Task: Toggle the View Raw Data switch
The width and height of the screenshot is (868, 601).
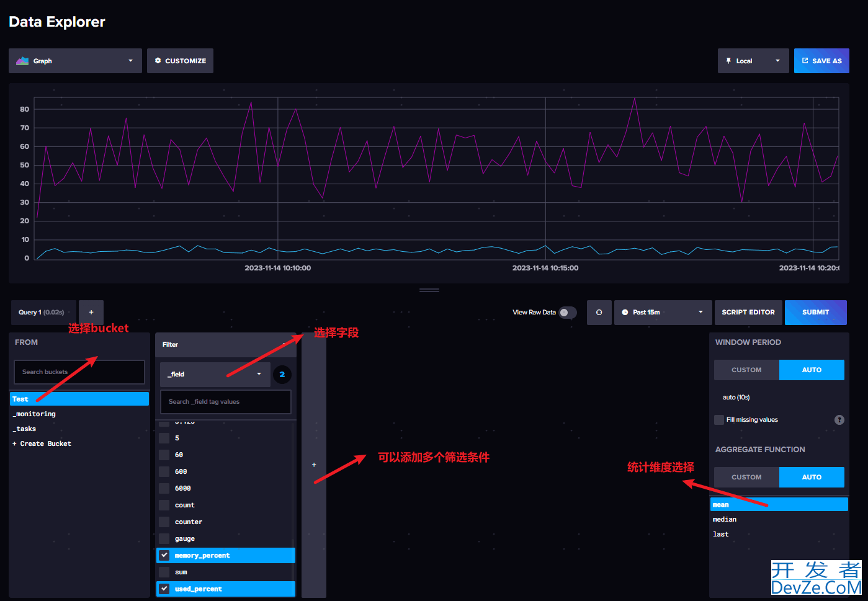Action: [567, 313]
